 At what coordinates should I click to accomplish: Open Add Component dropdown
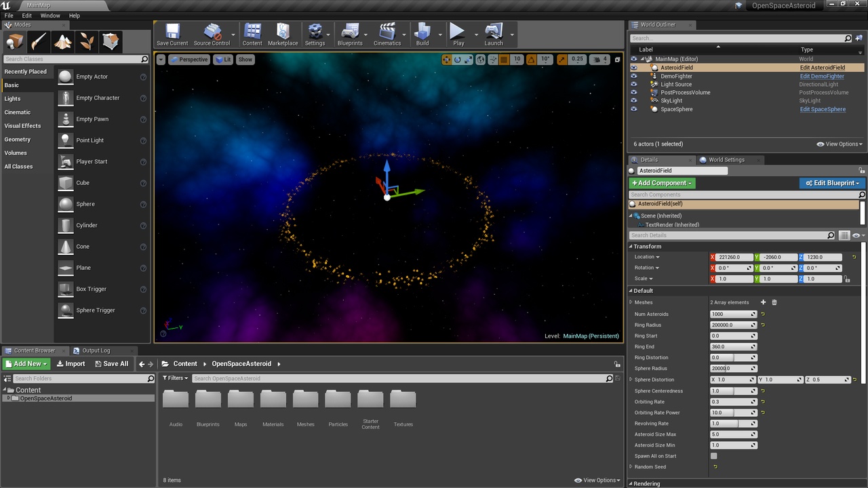tap(663, 183)
